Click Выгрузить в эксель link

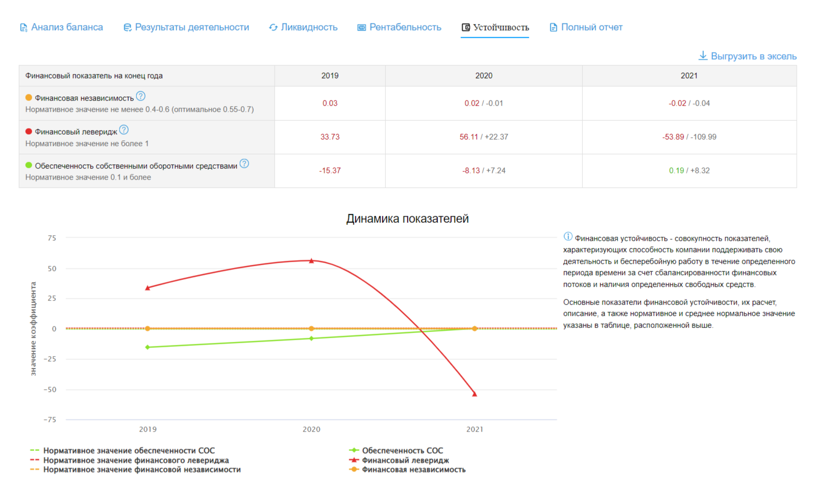[x=753, y=56]
